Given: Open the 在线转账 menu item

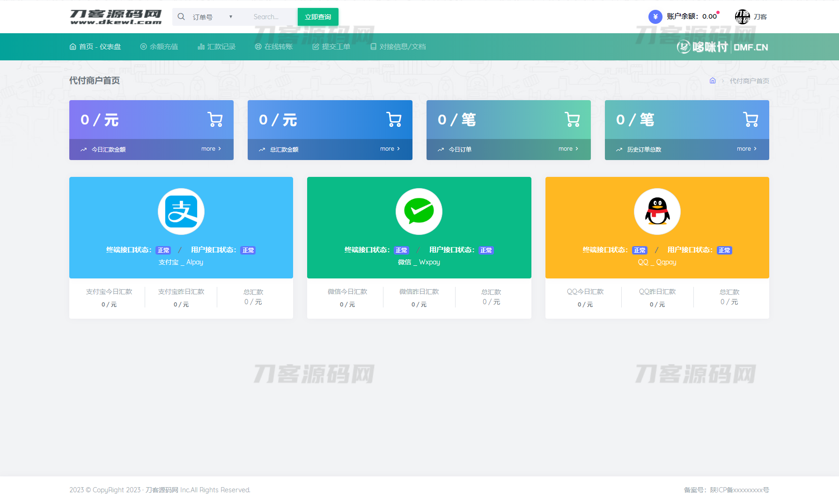Looking at the screenshot, I should coord(274,47).
